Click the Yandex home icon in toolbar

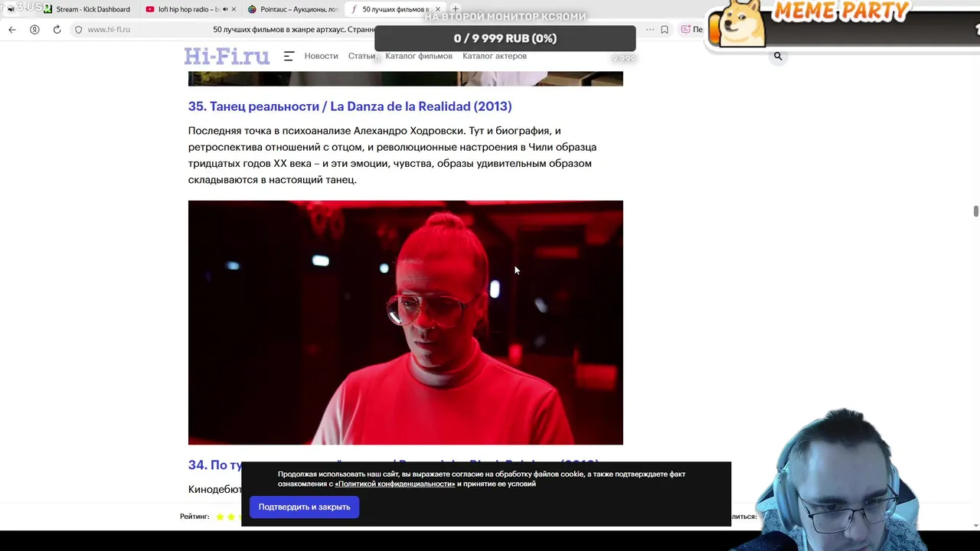[x=34, y=29]
